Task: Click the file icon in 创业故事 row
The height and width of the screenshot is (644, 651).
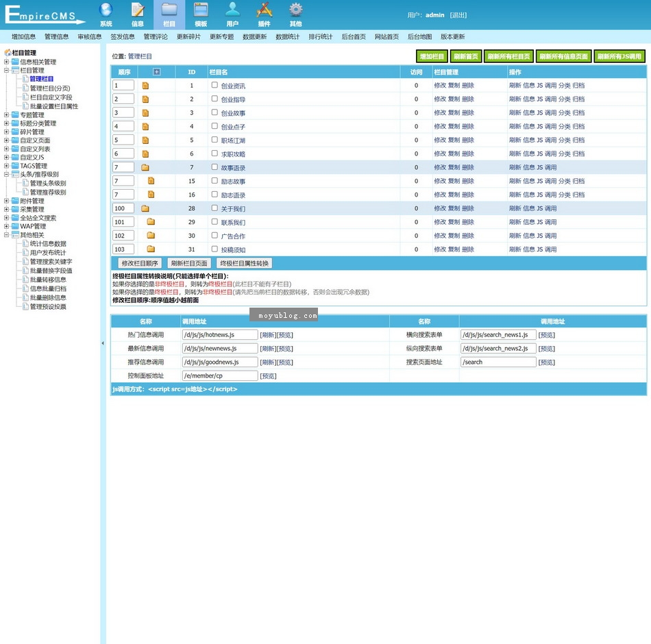Action: pyautogui.click(x=145, y=113)
